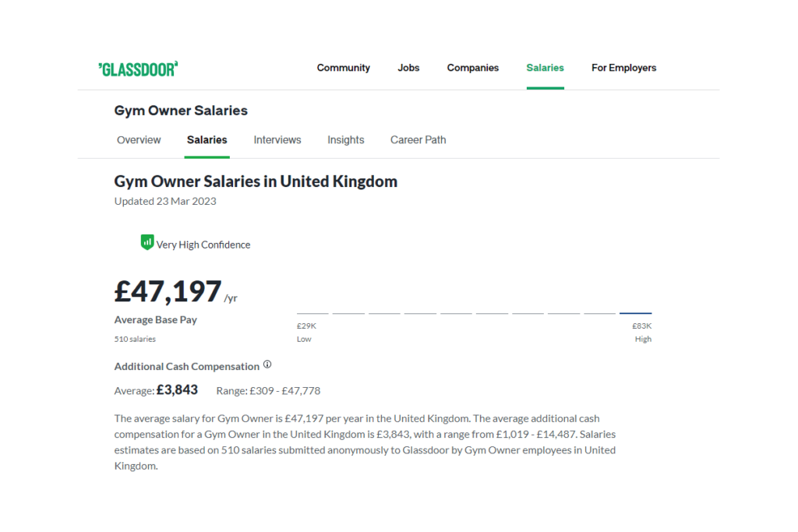The width and height of the screenshot is (798, 532).
Task: Click the Very High Confidence shield icon
Action: (147, 242)
